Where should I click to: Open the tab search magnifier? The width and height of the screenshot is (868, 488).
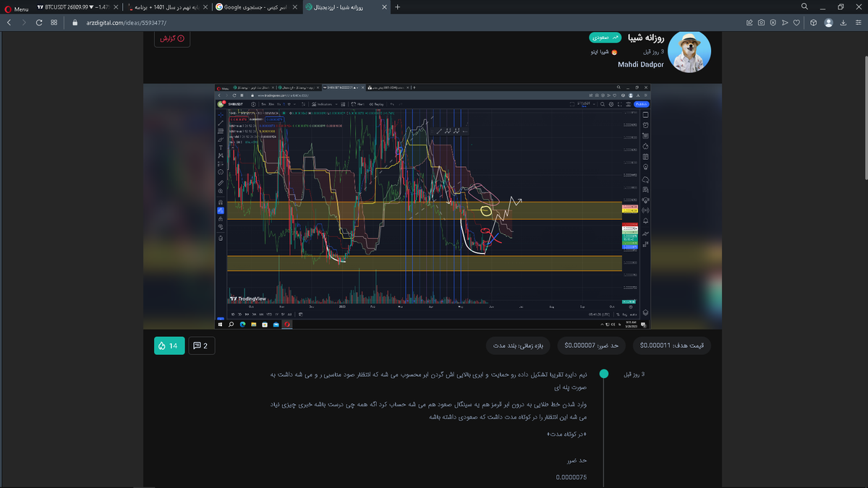[805, 7]
